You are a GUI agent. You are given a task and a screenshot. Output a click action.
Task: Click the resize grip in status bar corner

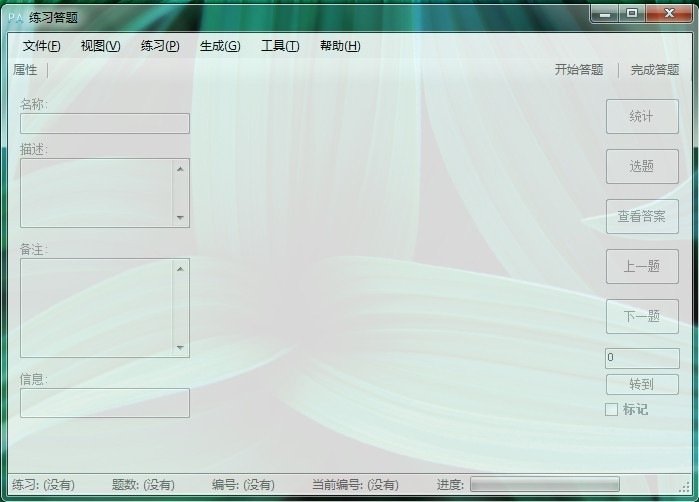[x=684, y=487]
